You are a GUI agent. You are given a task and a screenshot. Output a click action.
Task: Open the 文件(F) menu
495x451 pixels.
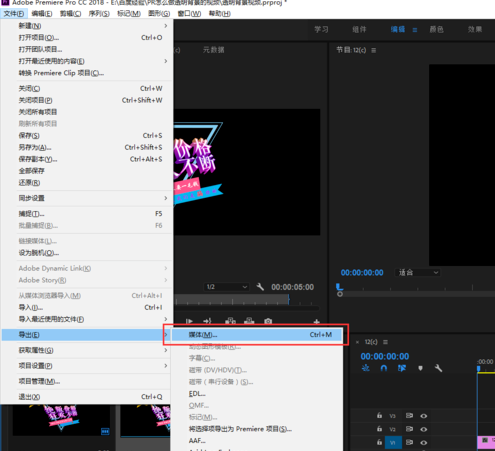tap(14, 14)
